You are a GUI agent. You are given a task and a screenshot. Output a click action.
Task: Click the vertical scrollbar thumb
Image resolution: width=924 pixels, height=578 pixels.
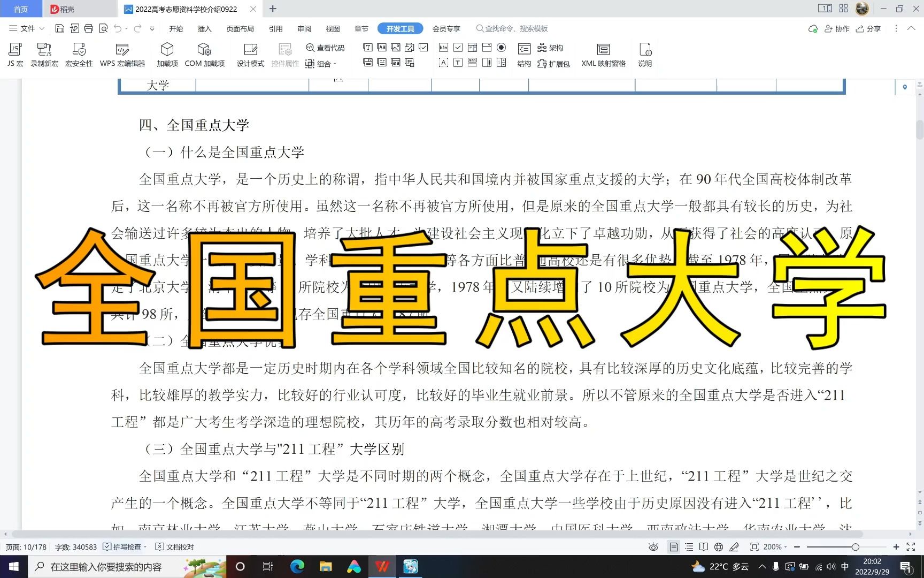(x=920, y=130)
